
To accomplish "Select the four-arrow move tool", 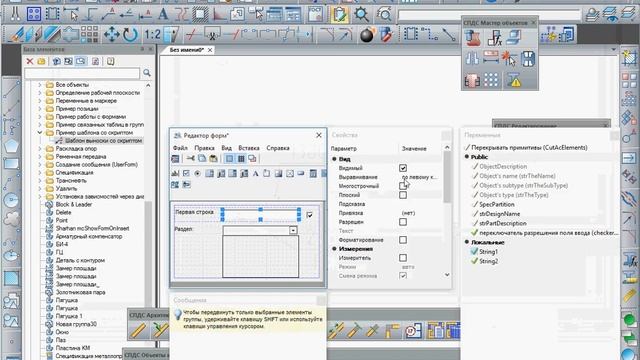I will click(x=111, y=34).
